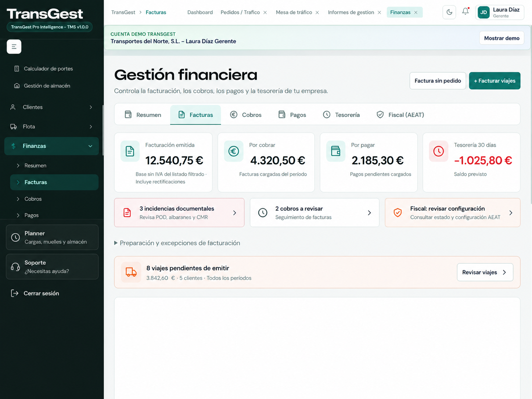Click the + Facturar viajes button

tap(495, 81)
